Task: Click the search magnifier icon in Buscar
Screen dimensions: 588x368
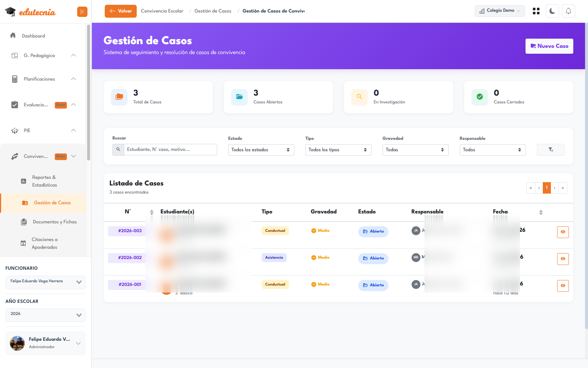Action: pyautogui.click(x=118, y=150)
